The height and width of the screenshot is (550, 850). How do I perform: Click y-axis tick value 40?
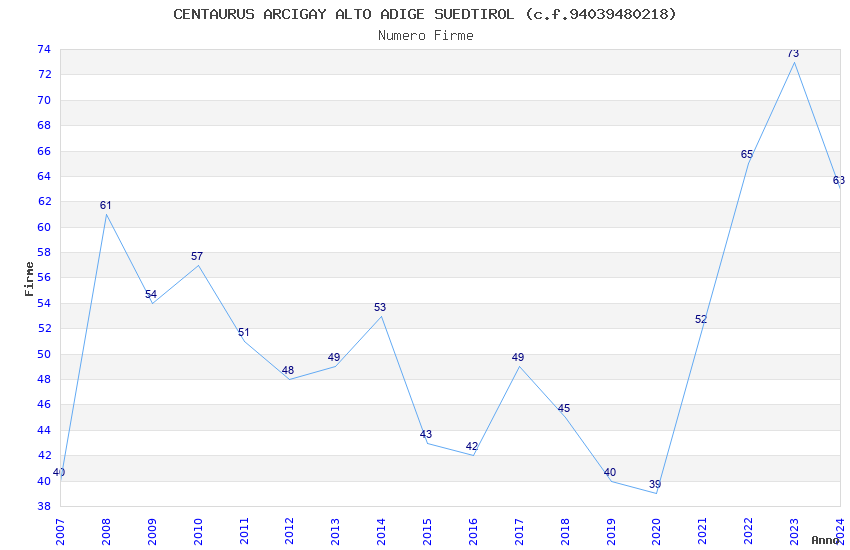pos(44,481)
